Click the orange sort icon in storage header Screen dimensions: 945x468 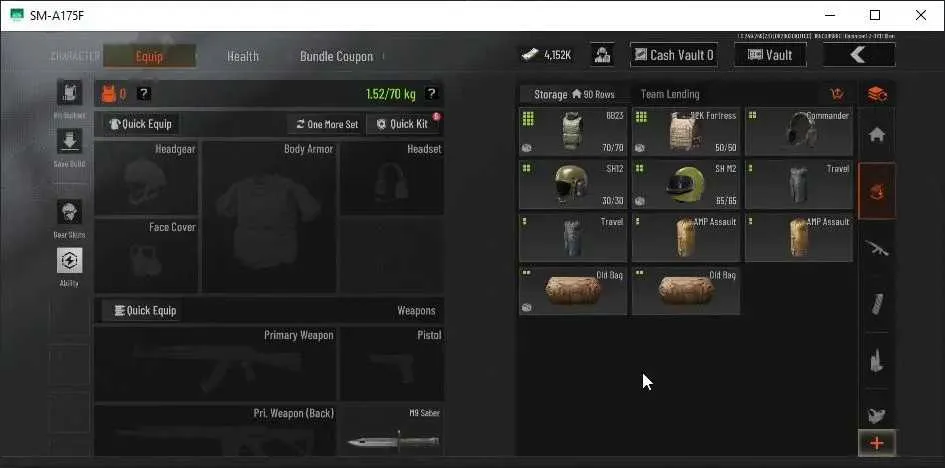837,94
